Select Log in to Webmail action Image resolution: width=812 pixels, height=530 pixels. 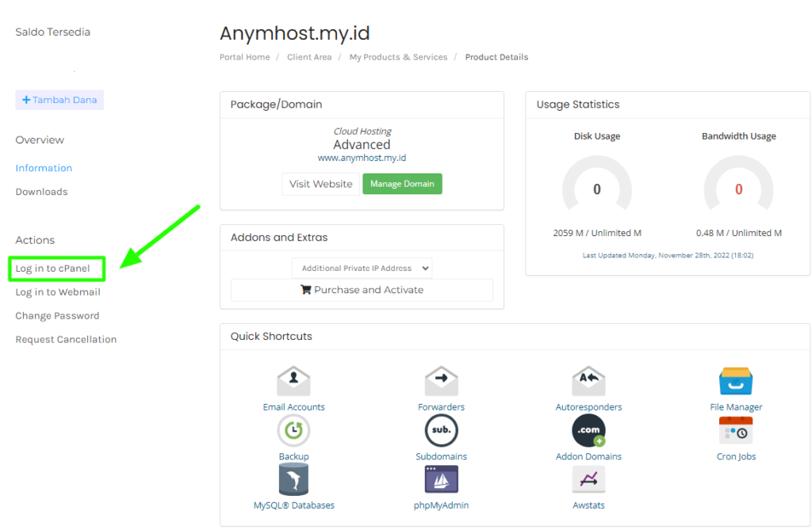(58, 292)
